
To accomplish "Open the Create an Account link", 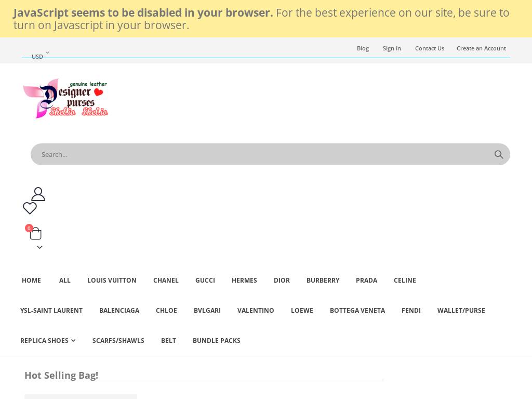I will 481,48.
